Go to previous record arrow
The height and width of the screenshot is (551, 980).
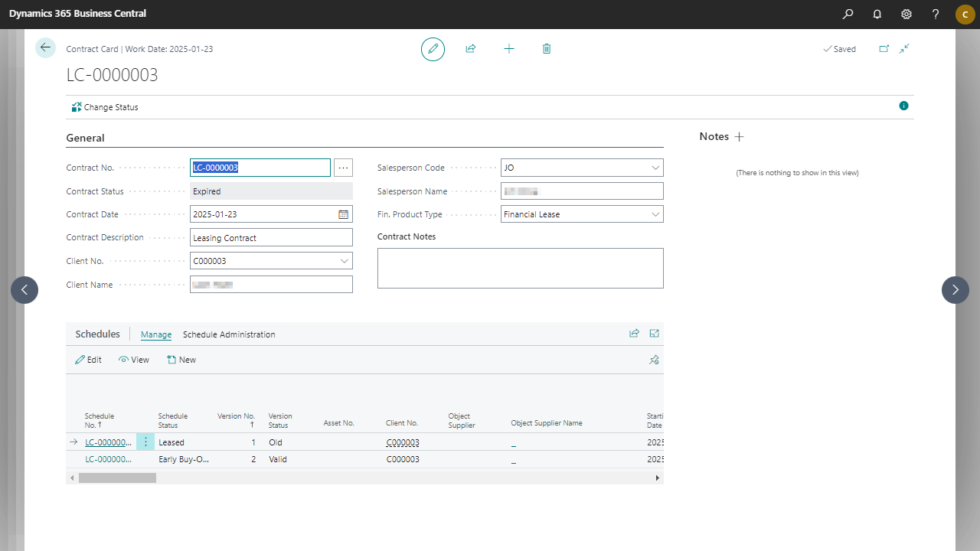pyautogui.click(x=24, y=290)
